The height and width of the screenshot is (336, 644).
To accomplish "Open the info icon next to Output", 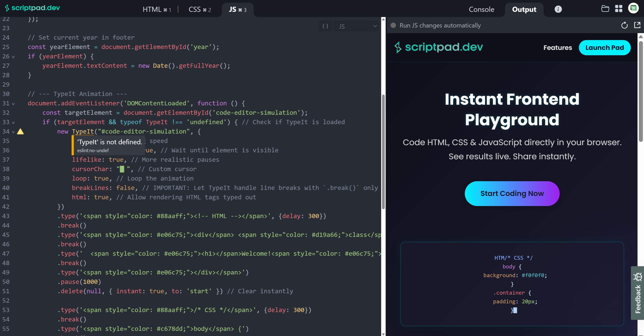I will (x=558, y=9).
